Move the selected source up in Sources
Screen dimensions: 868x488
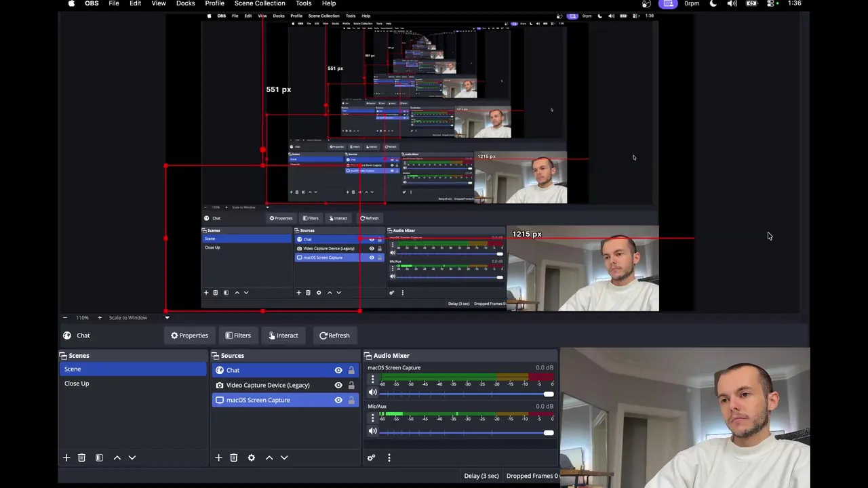tap(269, 458)
